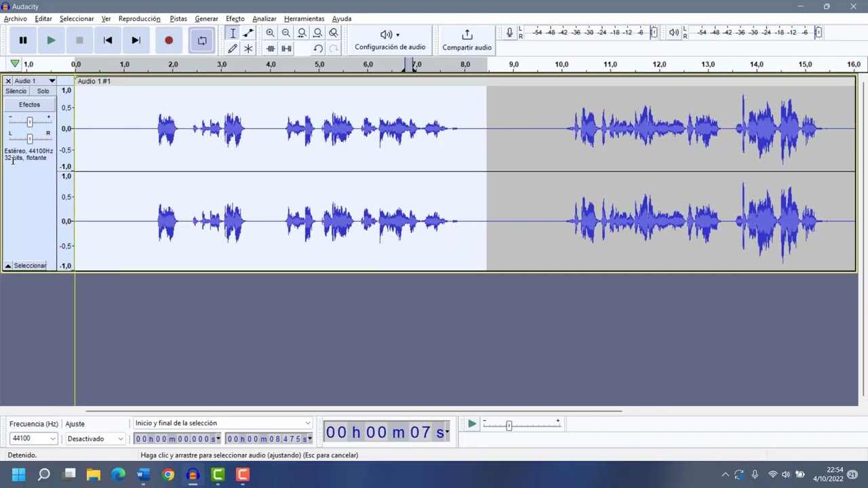Click the Zoom Out magnifier
Viewport: 868px width, 488px height.
[x=286, y=33]
